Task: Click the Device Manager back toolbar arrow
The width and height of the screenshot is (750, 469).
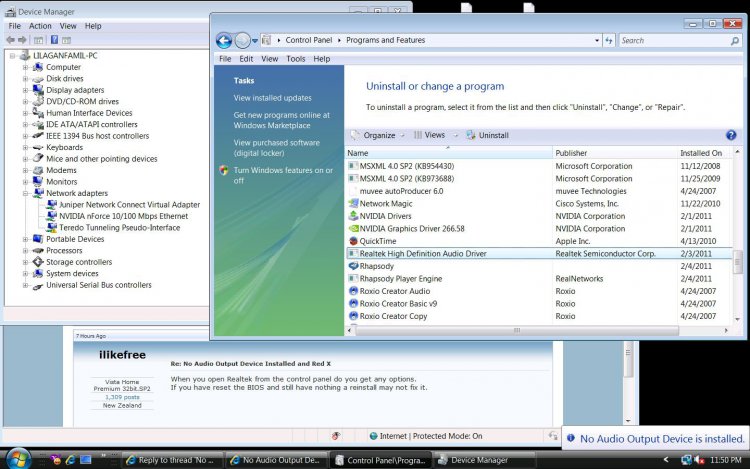Action: coord(11,40)
